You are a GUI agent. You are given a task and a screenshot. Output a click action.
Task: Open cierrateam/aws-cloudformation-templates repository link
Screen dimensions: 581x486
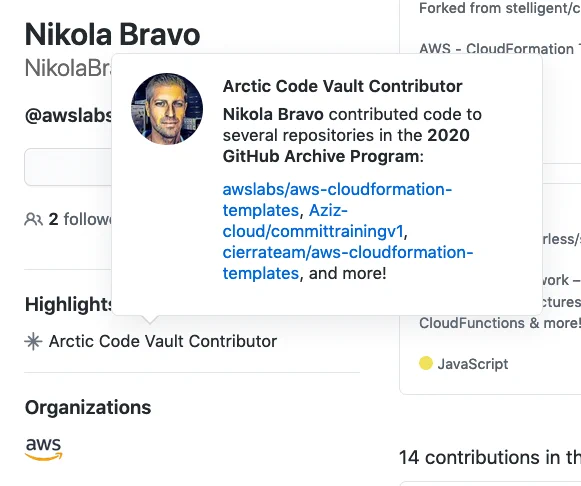click(348, 263)
